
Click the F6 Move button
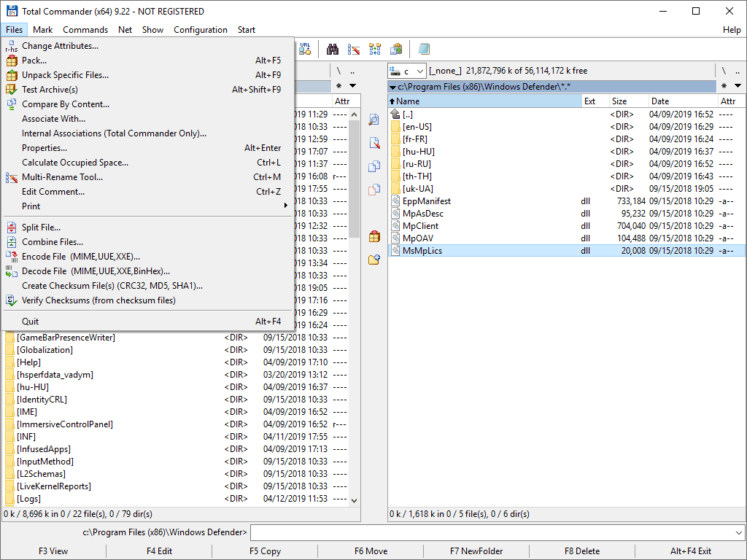point(371,551)
